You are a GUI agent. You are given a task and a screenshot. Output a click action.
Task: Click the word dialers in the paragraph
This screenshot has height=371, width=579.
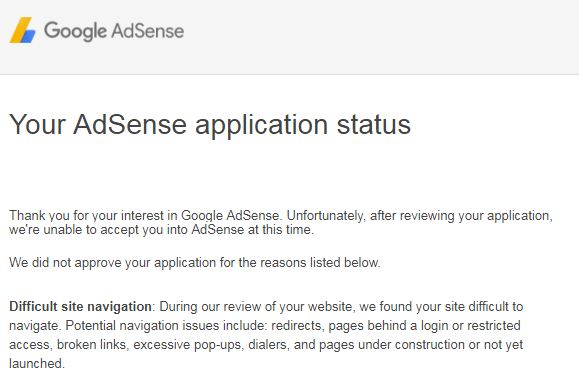268,345
